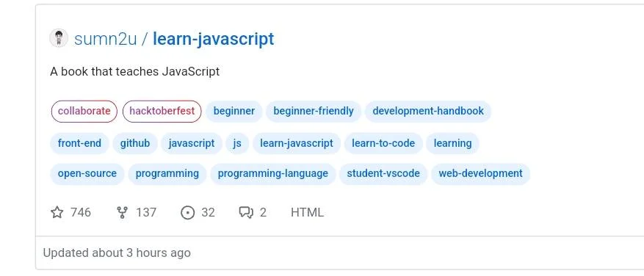View the 137 forks count

pos(146,212)
